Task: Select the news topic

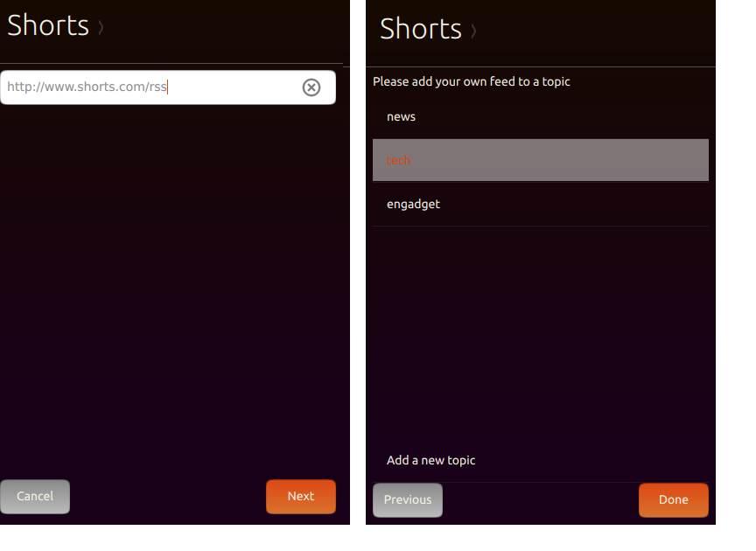Action: tap(540, 117)
